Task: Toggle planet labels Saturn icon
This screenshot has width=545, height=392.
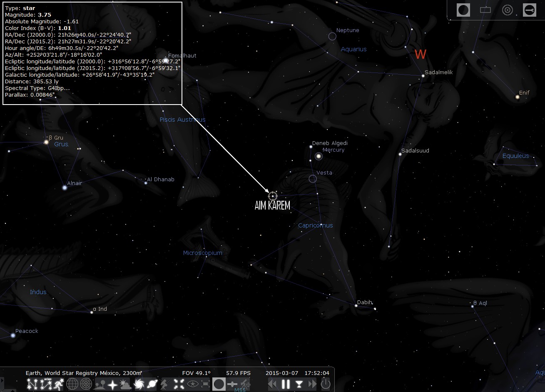Action: pyautogui.click(x=152, y=384)
